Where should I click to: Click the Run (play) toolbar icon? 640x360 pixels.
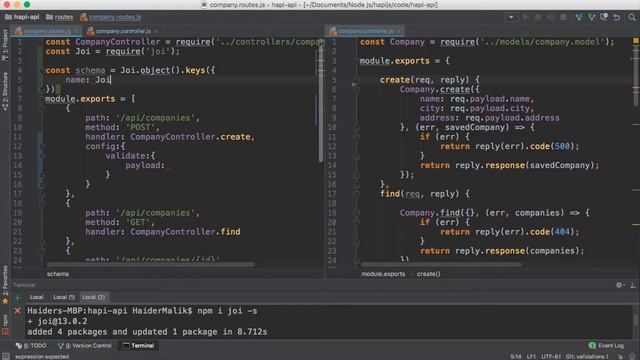tap(526, 17)
